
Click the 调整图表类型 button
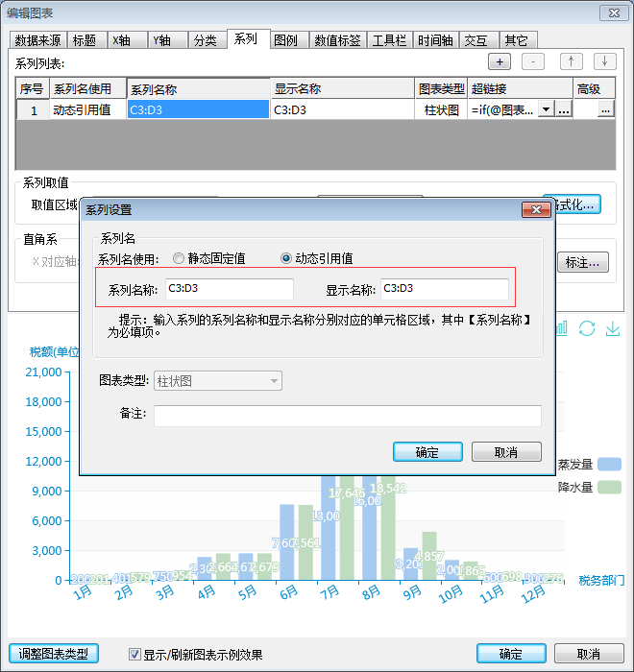click(x=54, y=654)
